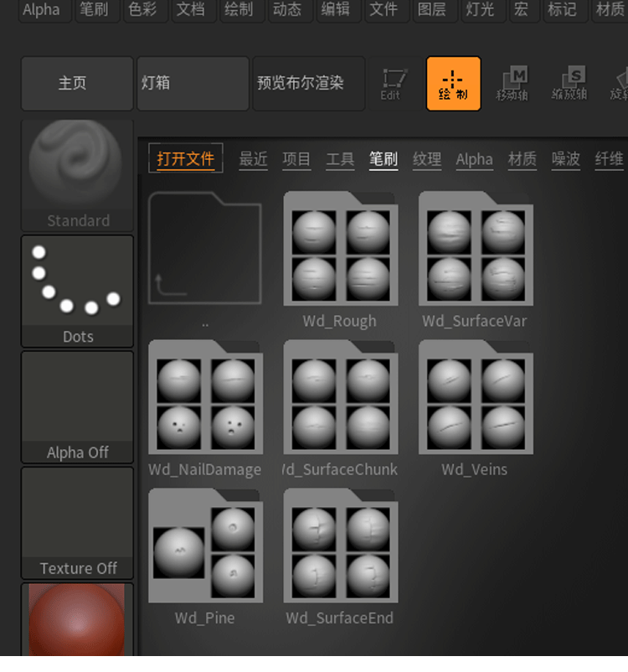Open the 笔刷 menu in top bar
The width and height of the screenshot is (628, 672).
(x=95, y=9)
